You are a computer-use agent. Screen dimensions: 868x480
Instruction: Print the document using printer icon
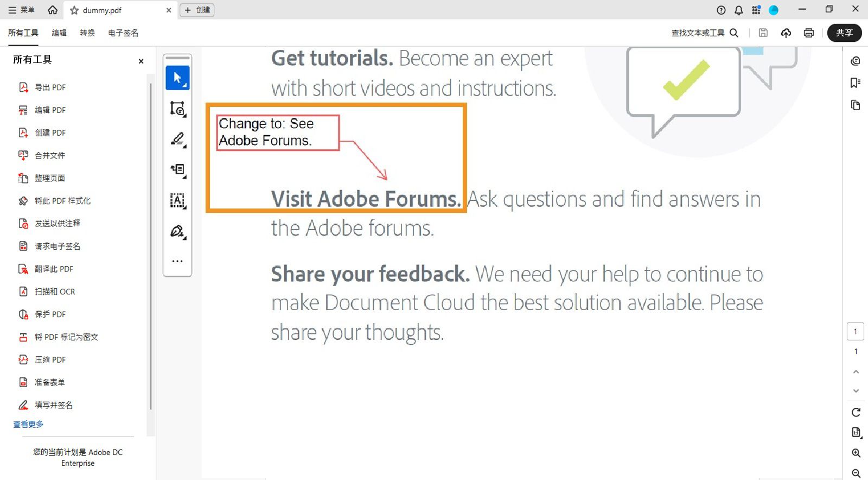(808, 33)
